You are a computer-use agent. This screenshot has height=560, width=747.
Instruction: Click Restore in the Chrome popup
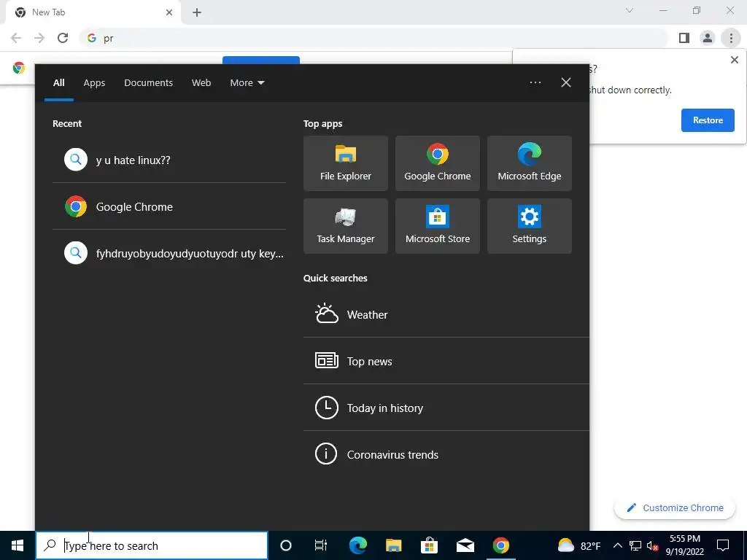tap(708, 120)
